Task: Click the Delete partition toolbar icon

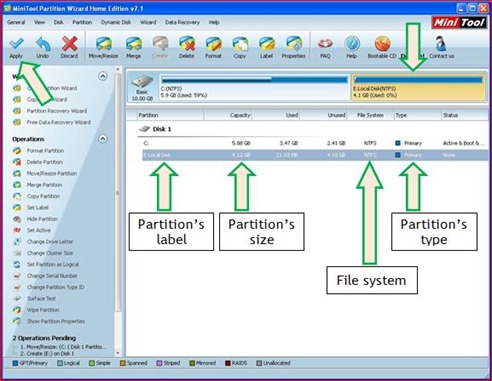Action: pyautogui.click(x=187, y=44)
